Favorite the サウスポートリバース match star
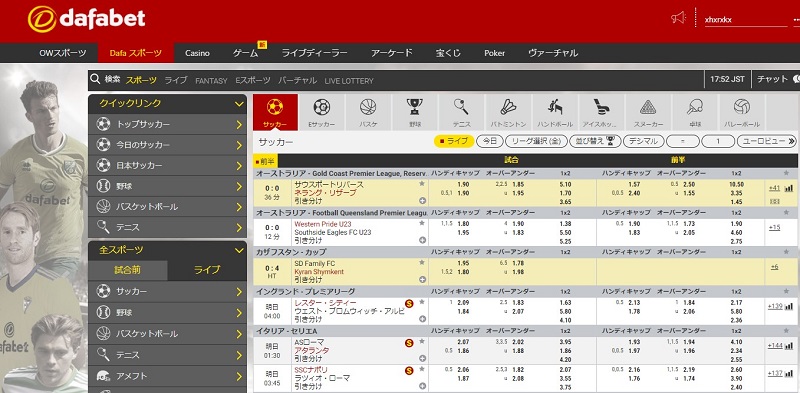 [421, 184]
